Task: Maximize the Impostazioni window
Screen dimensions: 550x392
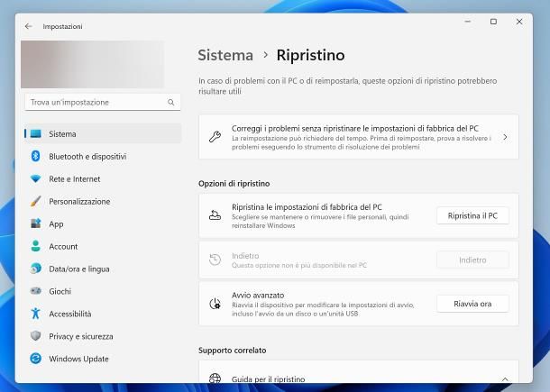Action: point(493,22)
